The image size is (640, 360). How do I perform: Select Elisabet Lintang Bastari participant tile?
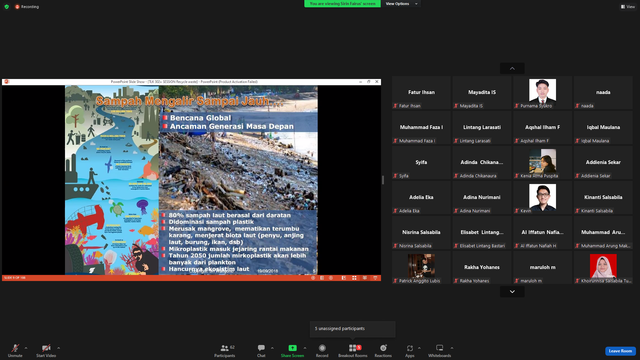pyautogui.click(x=482, y=233)
